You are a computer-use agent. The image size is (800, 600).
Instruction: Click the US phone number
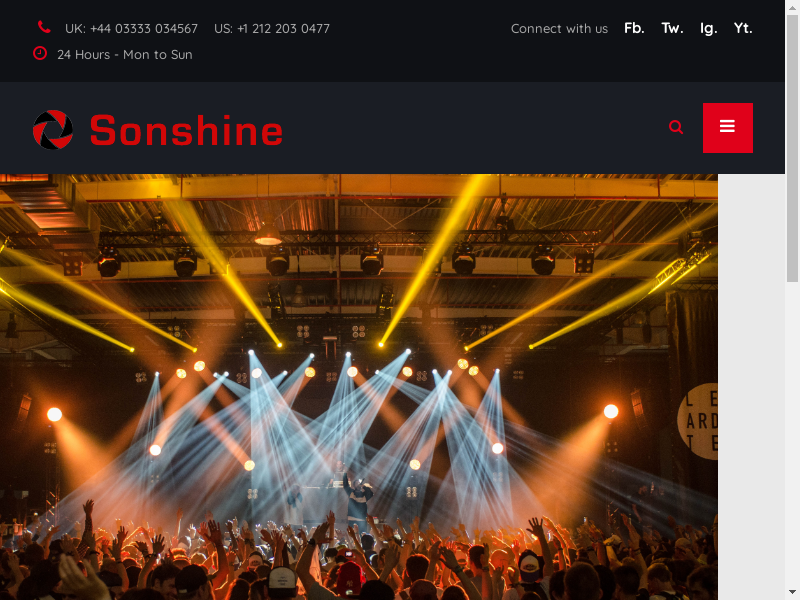point(272,29)
